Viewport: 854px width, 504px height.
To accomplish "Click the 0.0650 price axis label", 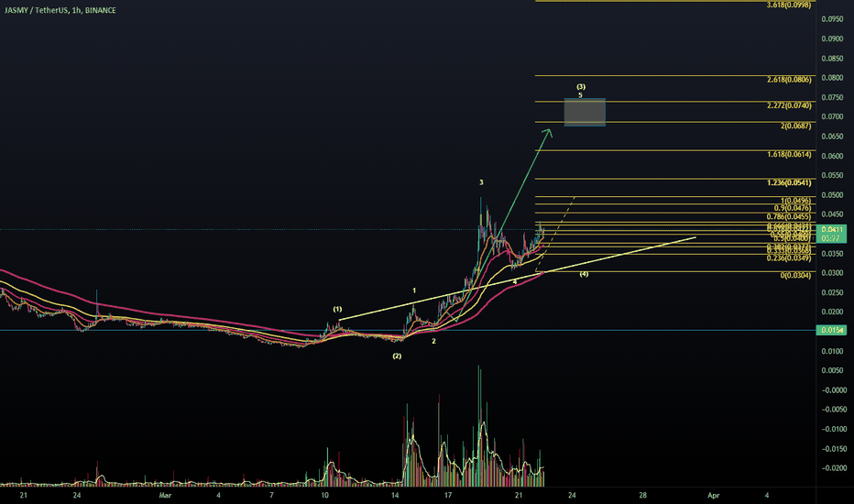I will pyautogui.click(x=832, y=137).
